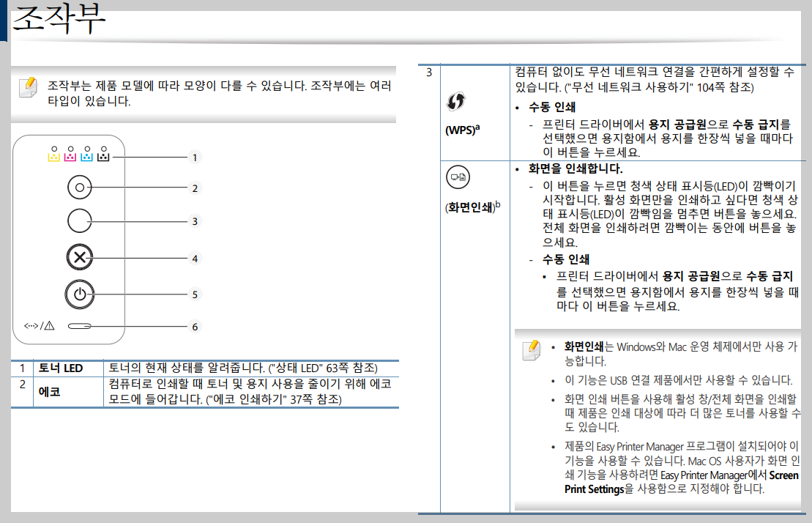Click the 화면을 인쇄합니다. bullet heading
The image size is (812, 523).
(x=576, y=168)
